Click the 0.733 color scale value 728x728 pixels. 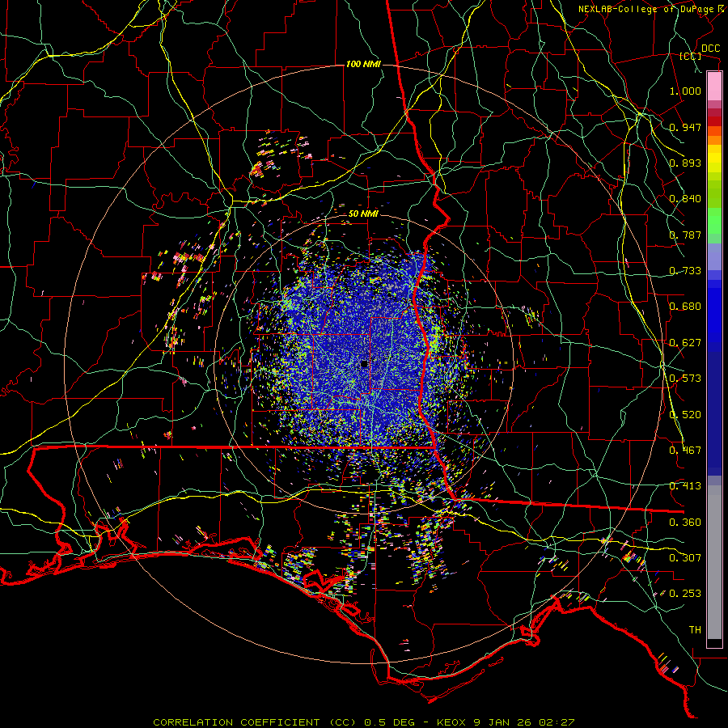[685, 271]
